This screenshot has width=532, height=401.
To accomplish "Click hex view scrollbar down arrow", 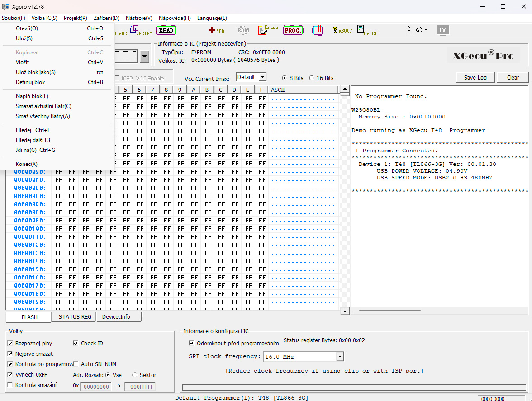I will pos(345,311).
